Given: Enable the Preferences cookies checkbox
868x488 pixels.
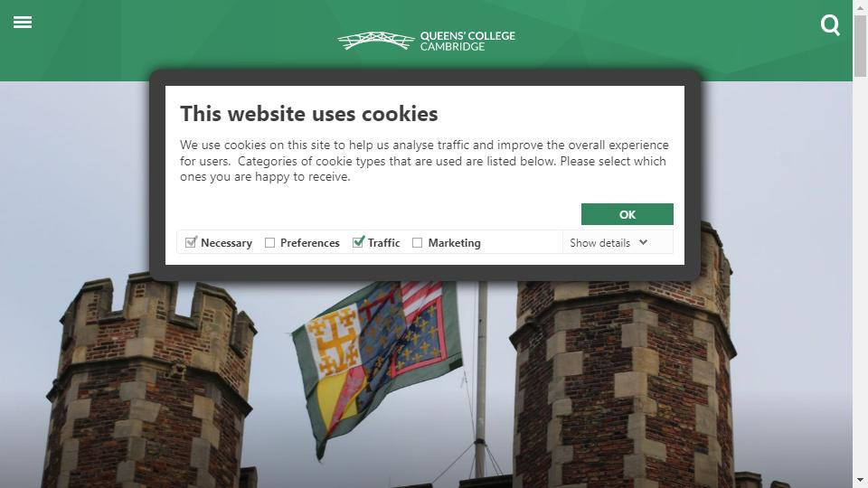Looking at the screenshot, I should [269, 243].
